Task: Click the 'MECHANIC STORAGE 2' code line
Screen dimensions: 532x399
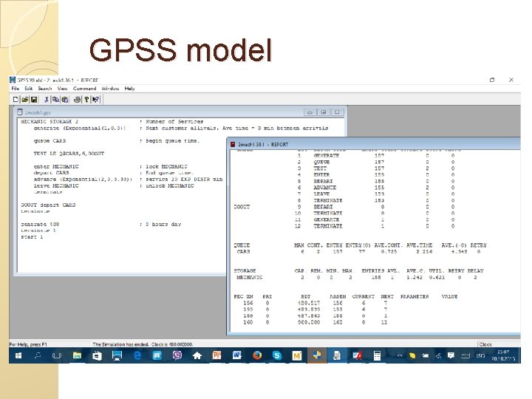Action: [x=50, y=121]
